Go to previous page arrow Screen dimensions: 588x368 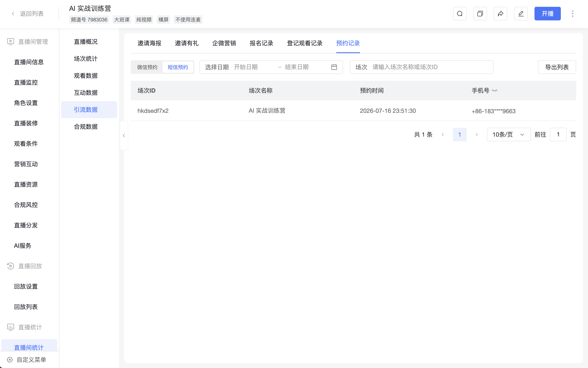(443, 134)
